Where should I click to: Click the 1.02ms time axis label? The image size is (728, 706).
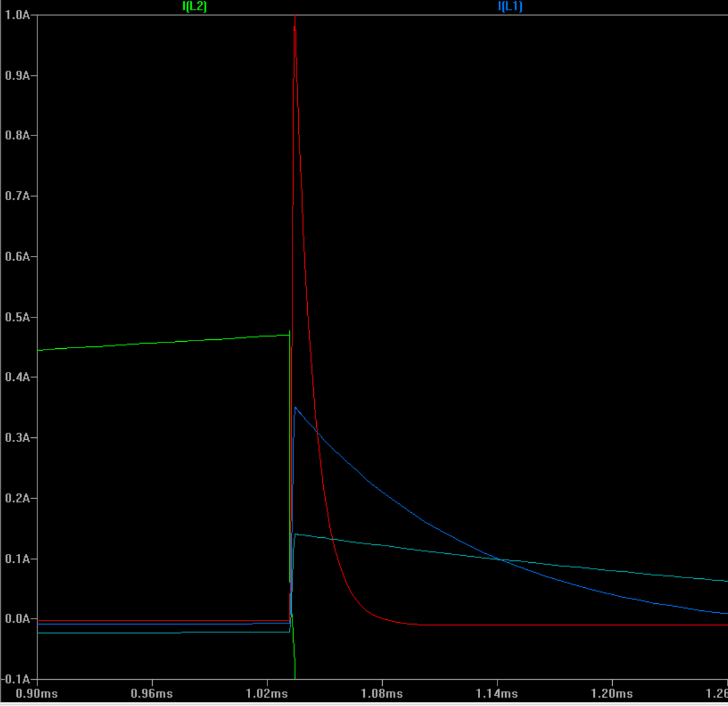[x=267, y=694]
